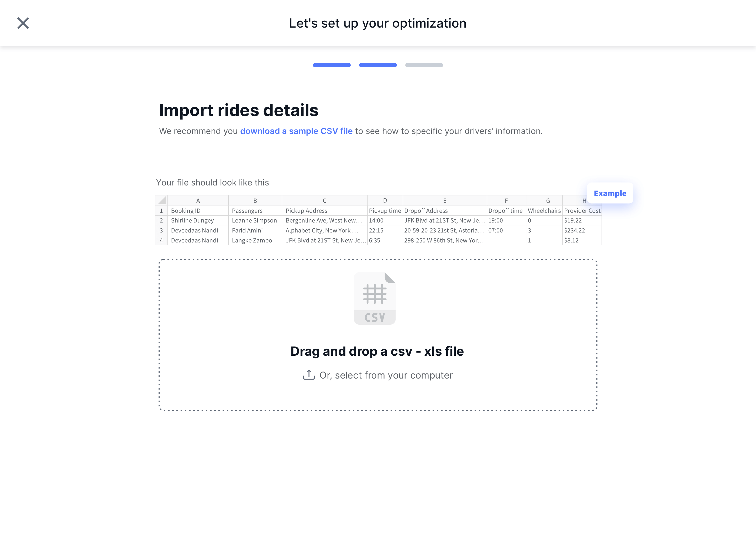
Task: Close the optimization setup dialog
Action: (23, 23)
